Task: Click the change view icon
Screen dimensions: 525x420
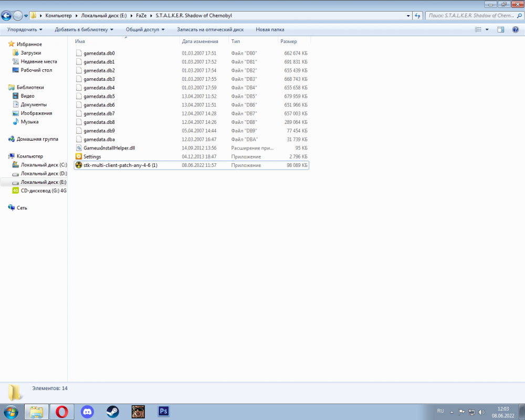Action: click(478, 29)
